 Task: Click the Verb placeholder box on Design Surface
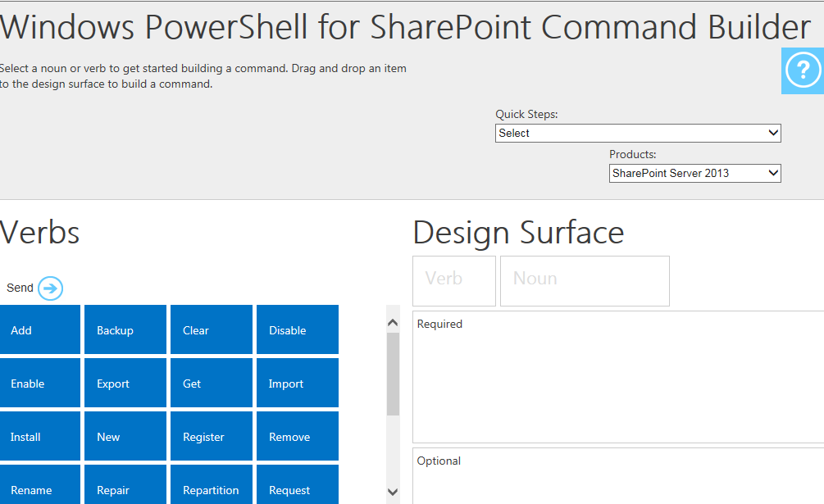[454, 281]
